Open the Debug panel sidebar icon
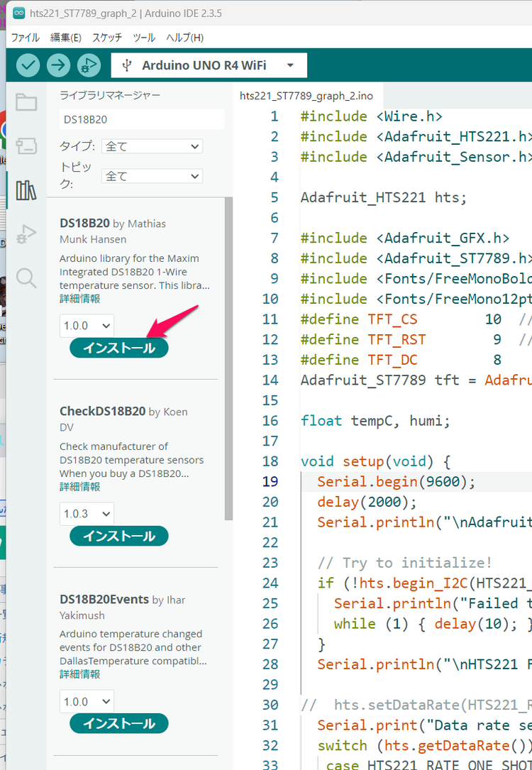Image resolution: width=532 pixels, height=770 pixels. pos(26,233)
